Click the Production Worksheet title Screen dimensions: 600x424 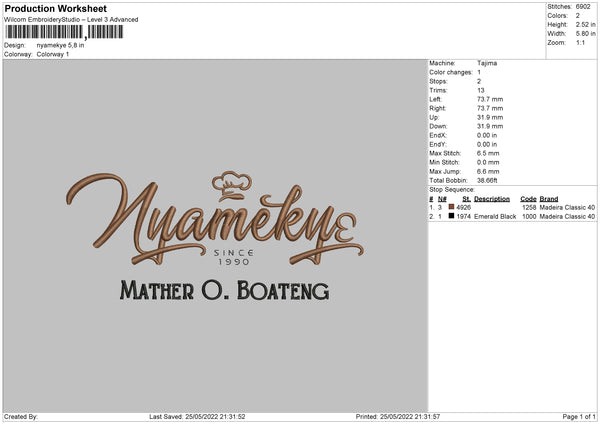click(56, 8)
